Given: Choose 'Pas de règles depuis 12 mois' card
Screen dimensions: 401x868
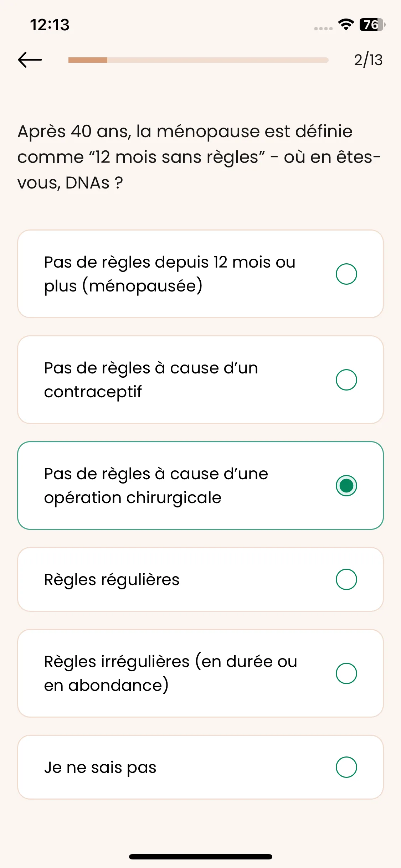Looking at the screenshot, I should tap(200, 274).
